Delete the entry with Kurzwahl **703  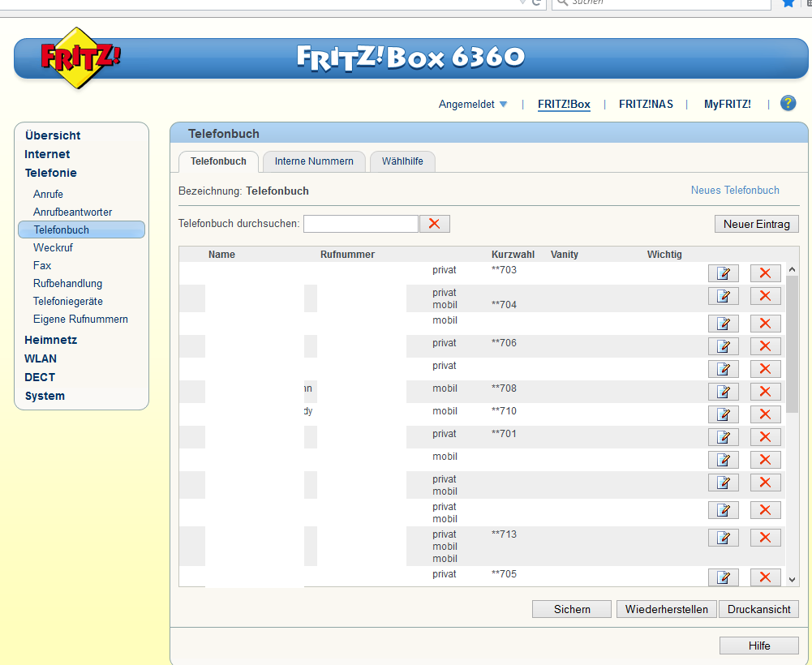click(x=765, y=273)
